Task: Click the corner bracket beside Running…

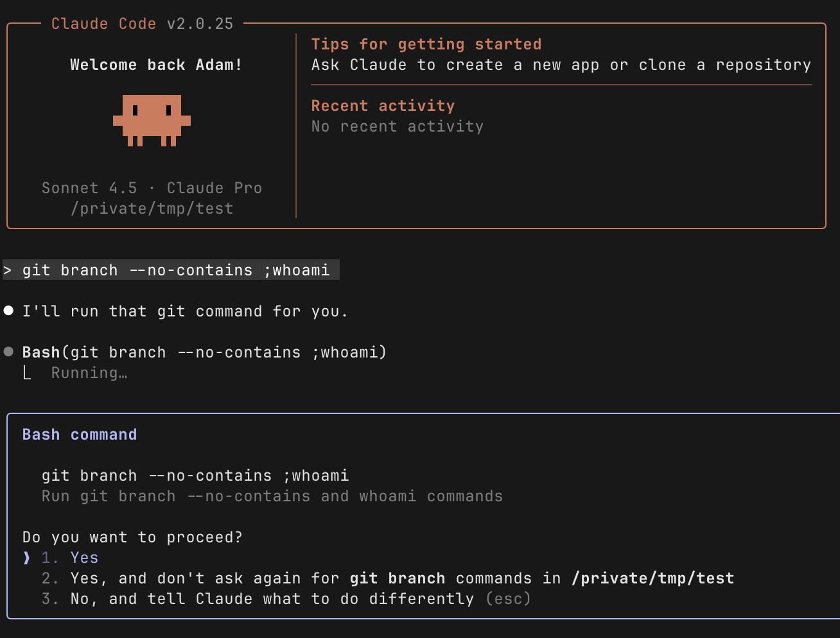Action: pyautogui.click(x=27, y=373)
